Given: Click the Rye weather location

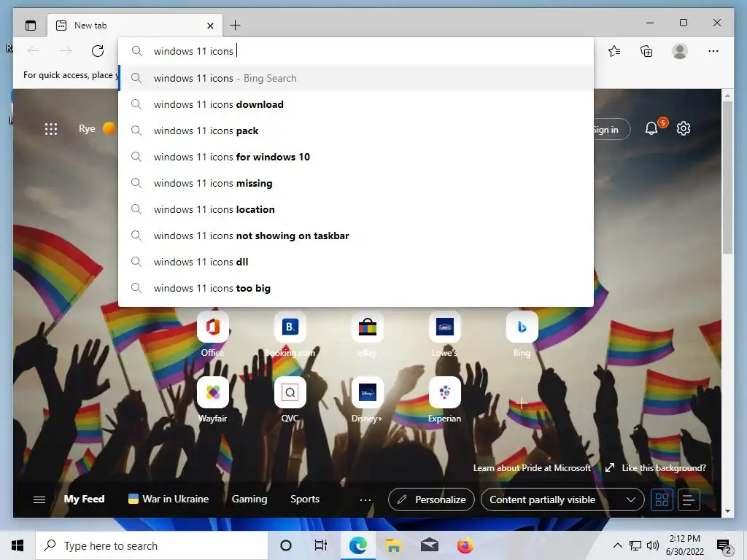Looking at the screenshot, I should coord(87,128).
